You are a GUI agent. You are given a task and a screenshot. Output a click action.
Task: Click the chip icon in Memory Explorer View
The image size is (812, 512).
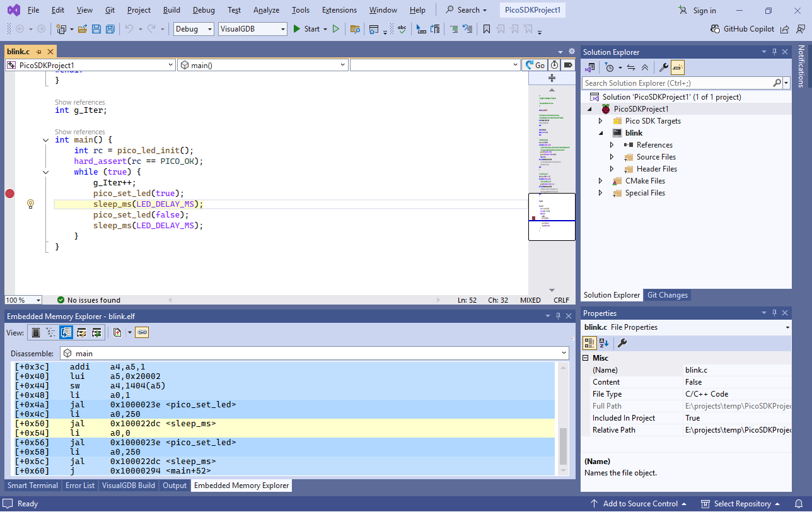pos(36,332)
